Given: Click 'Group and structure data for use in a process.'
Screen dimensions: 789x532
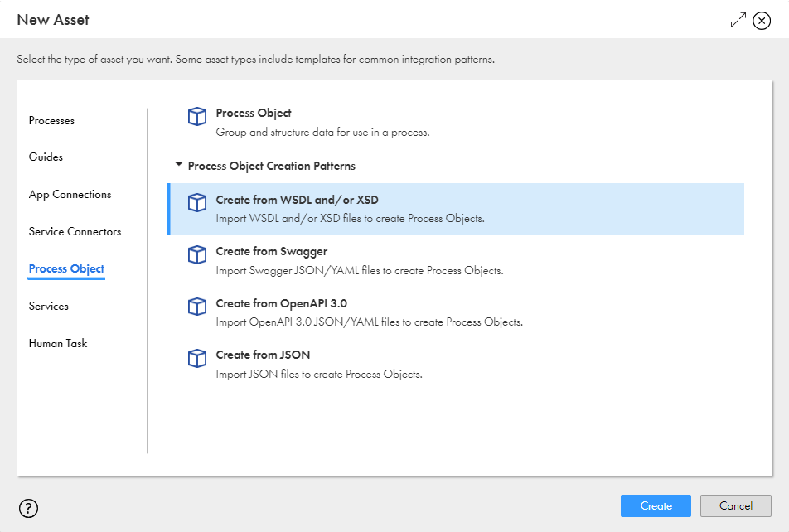Looking at the screenshot, I should coord(322,133).
